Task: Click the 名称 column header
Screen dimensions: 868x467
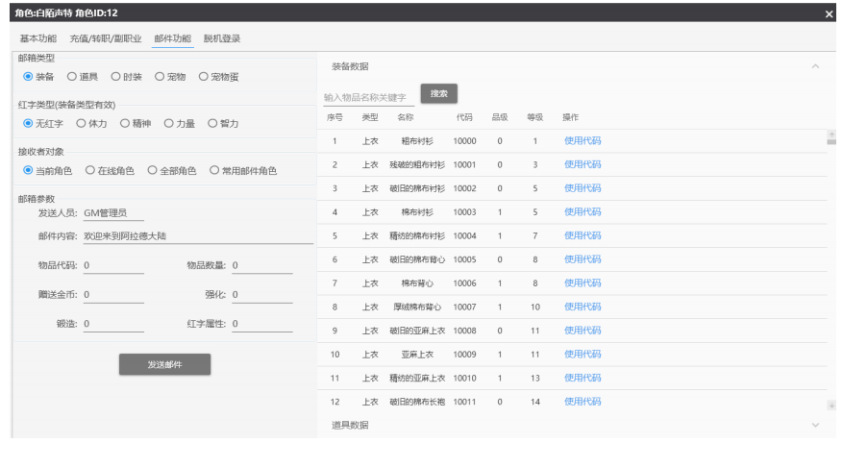Action: point(406,117)
